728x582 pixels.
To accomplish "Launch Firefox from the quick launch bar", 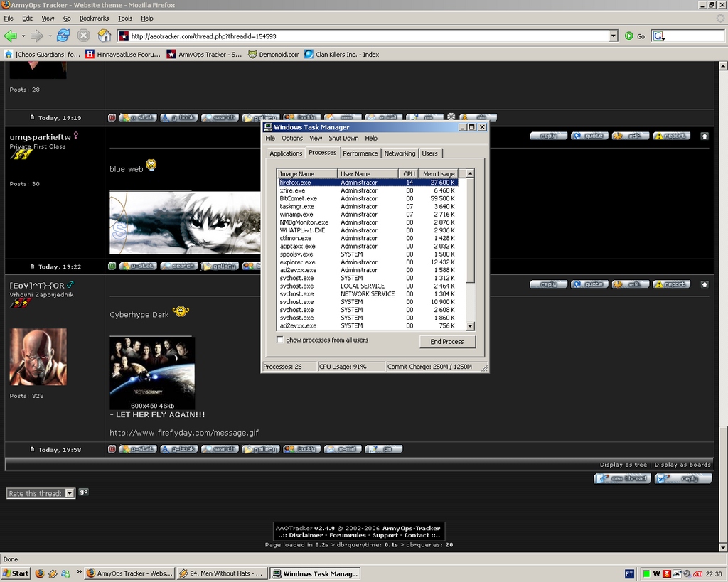I will pos(40,573).
